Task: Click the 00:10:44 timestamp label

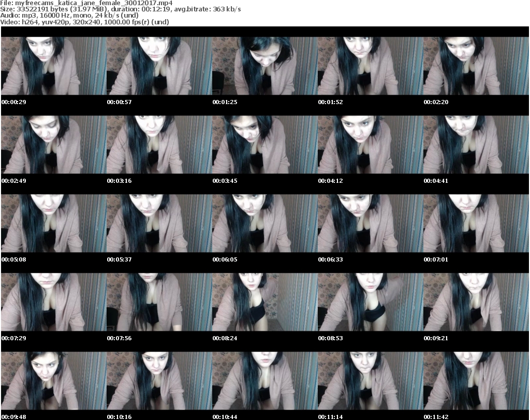Action: (x=225, y=417)
